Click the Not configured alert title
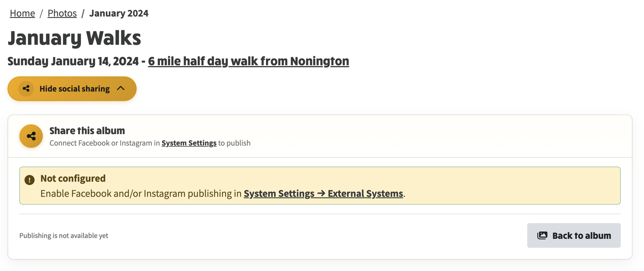Image resolution: width=644 pixels, height=271 pixels. [73, 178]
